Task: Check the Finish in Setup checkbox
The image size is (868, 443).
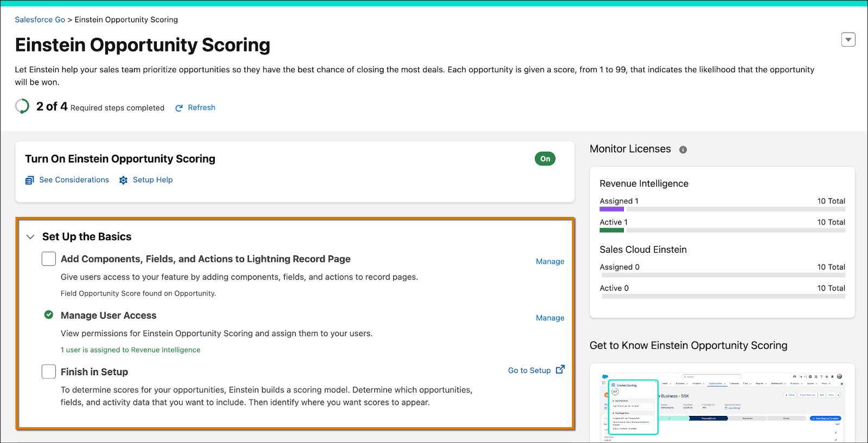Action: click(49, 371)
